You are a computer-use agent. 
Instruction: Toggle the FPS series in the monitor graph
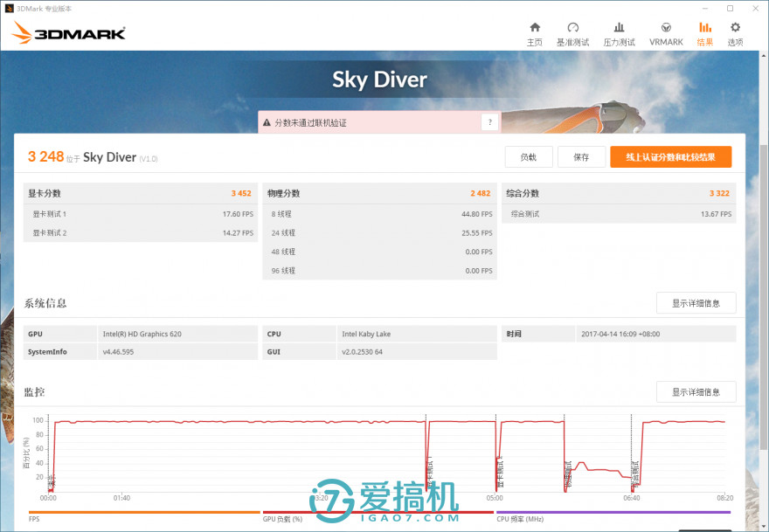pos(34,518)
